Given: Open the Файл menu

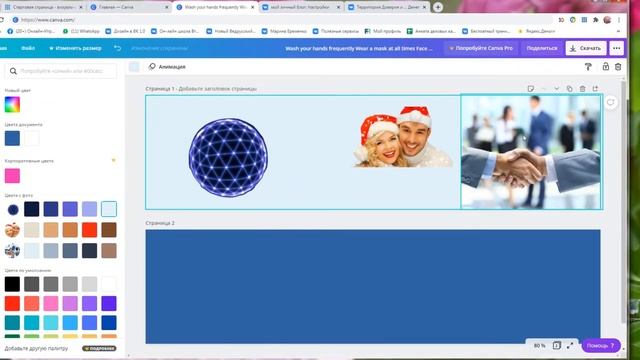Looking at the screenshot, I should pyautogui.click(x=28, y=48).
